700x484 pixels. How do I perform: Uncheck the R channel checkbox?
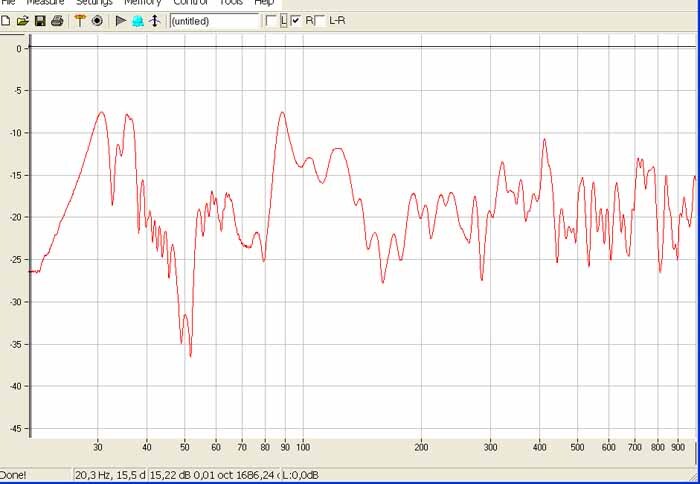(x=296, y=21)
